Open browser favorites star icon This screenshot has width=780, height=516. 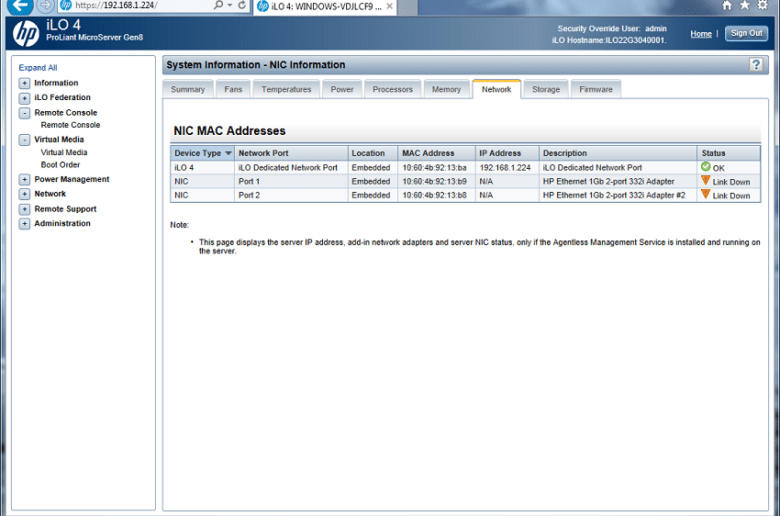pos(745,5)
